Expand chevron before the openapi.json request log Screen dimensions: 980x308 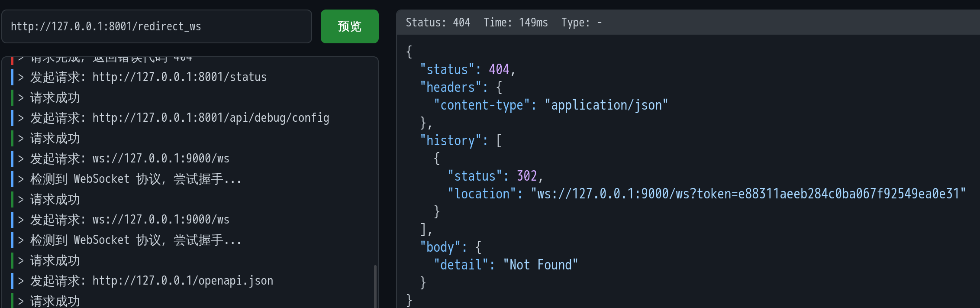[21, 281]
